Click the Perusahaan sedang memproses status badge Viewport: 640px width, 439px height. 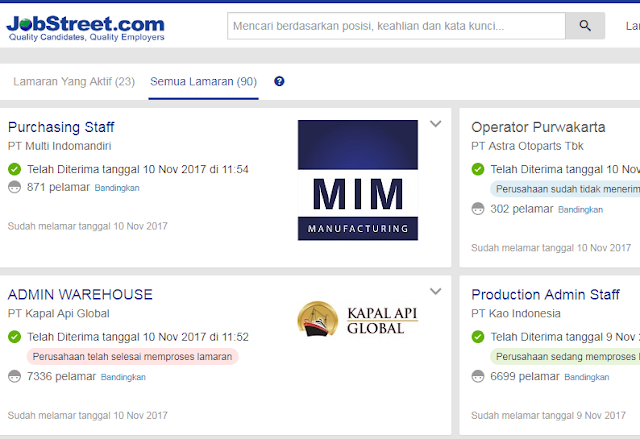(x=565, y=357)
